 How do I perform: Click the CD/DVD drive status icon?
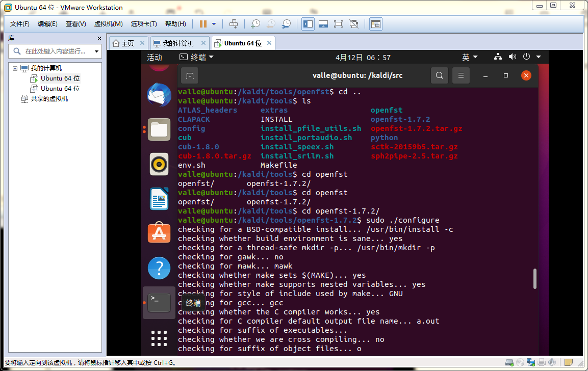(520, 362)
